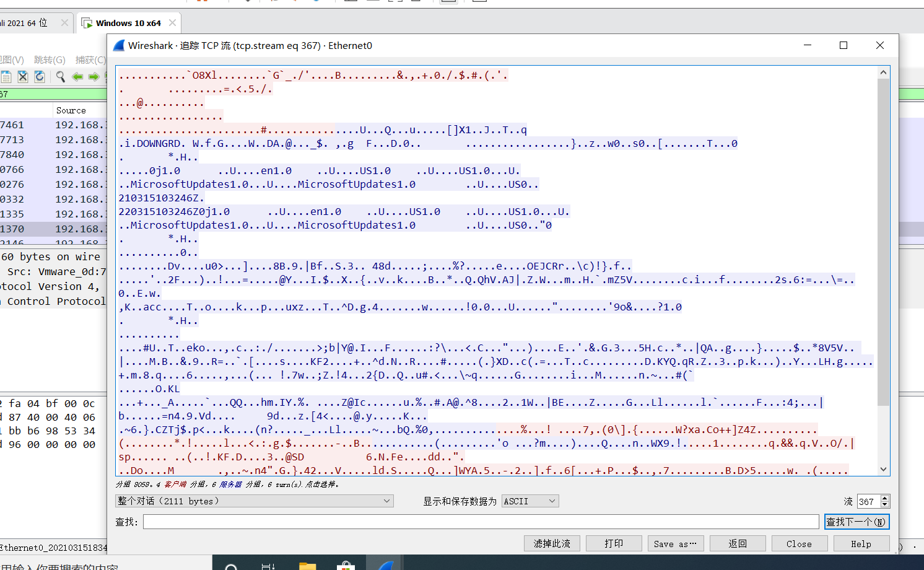The width and height of the screenshot is (924, 570).
Task: Open the ASCII display format dropdown
Action: pos(530,501)
